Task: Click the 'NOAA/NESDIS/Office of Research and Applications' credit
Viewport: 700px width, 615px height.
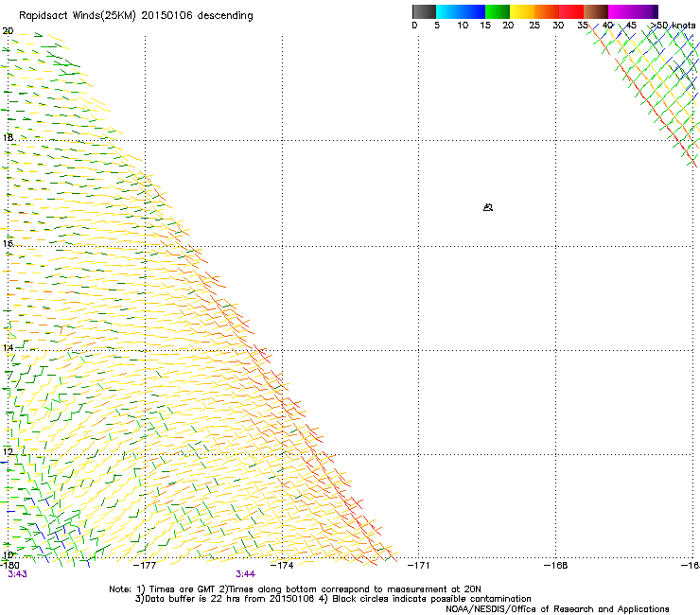Action: click(x=557, y=609)
